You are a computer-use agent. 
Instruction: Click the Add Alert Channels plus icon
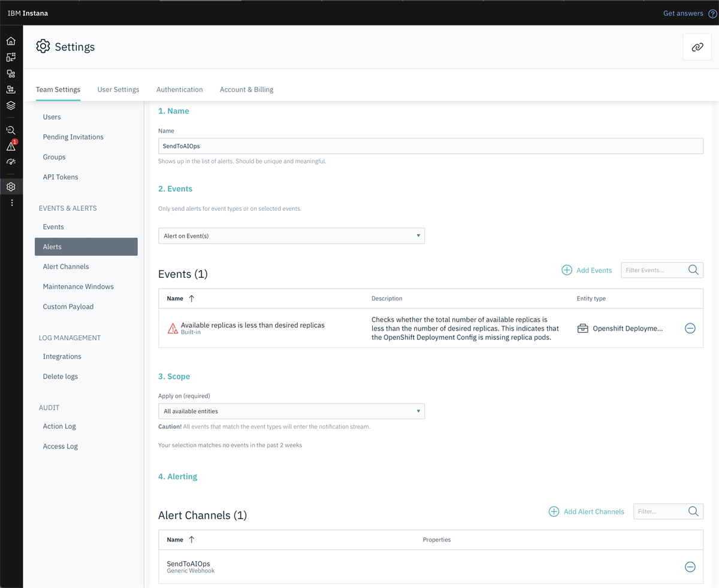click(x=554, y=511)
